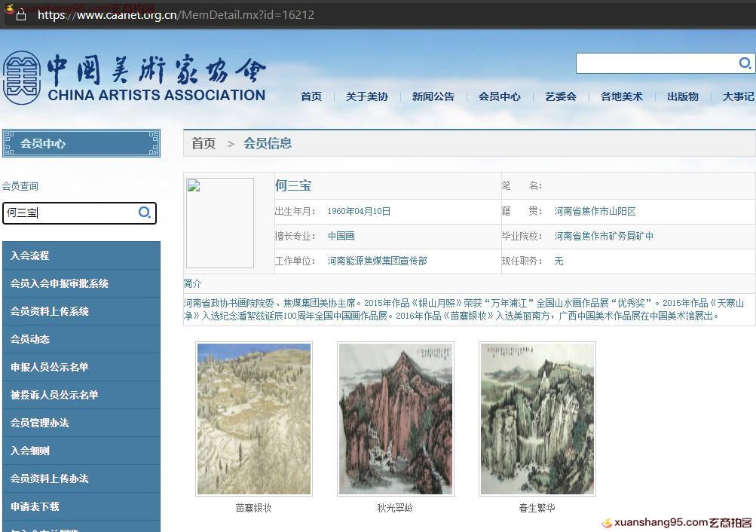This screenshot has width=756, height=532.
Task: Click the member name 何三宝 heading
Action: pos(293,185)
